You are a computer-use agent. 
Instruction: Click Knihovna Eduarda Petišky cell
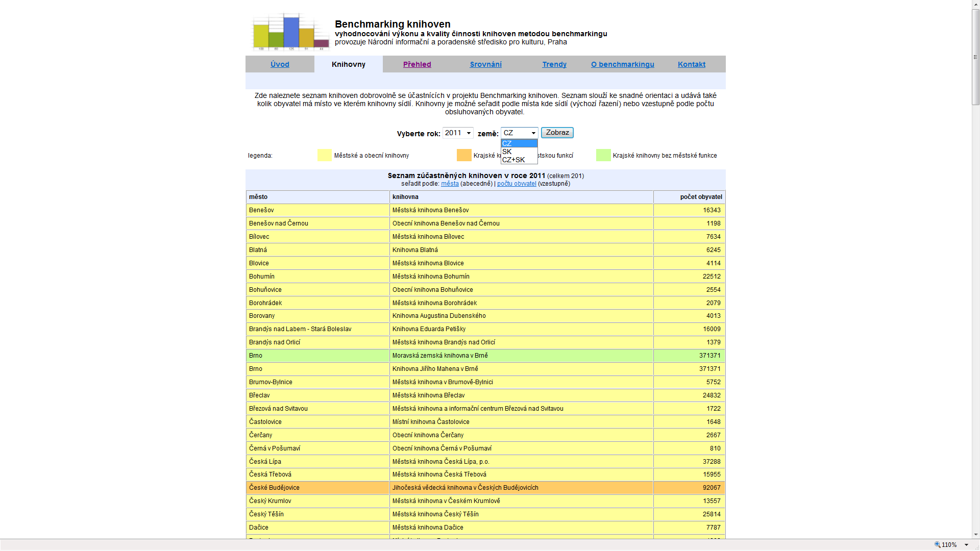521,329
